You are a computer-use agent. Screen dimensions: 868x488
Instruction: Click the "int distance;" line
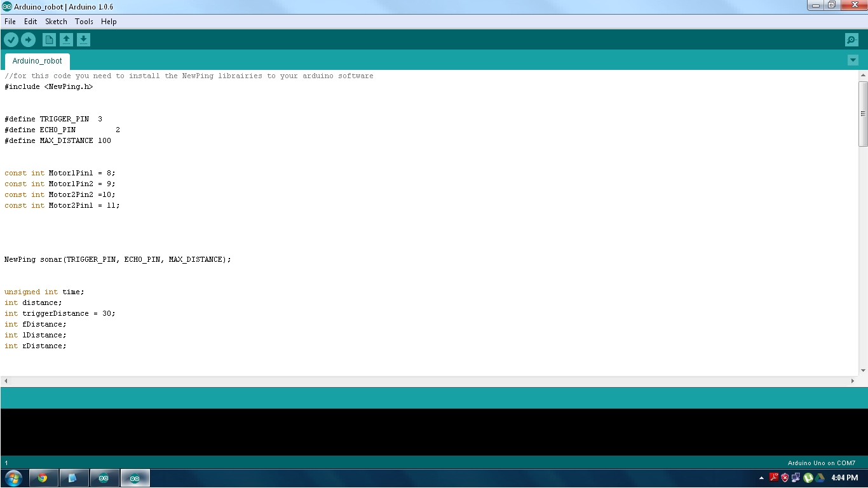click(x=33, y=302)
